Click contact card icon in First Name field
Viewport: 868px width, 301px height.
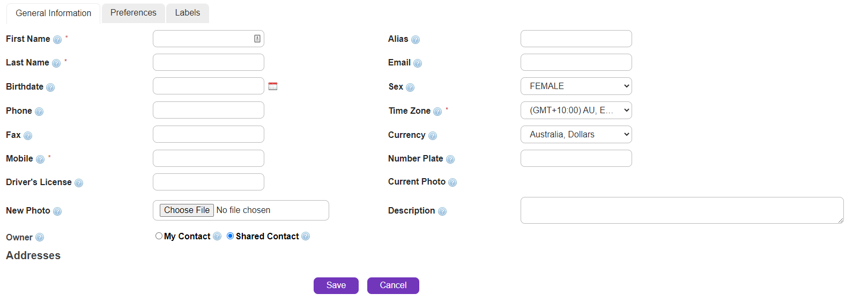tap(257, 39)
